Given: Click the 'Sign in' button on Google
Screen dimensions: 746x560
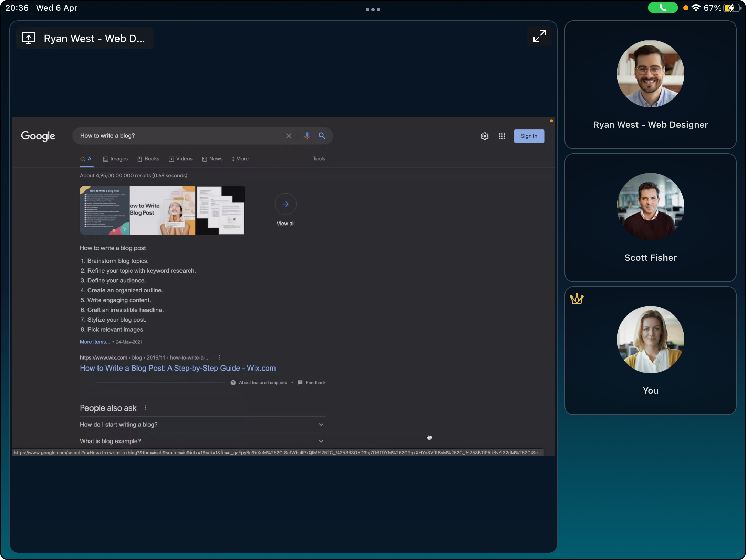Looking at the screenshot, I should coord(529,135).
